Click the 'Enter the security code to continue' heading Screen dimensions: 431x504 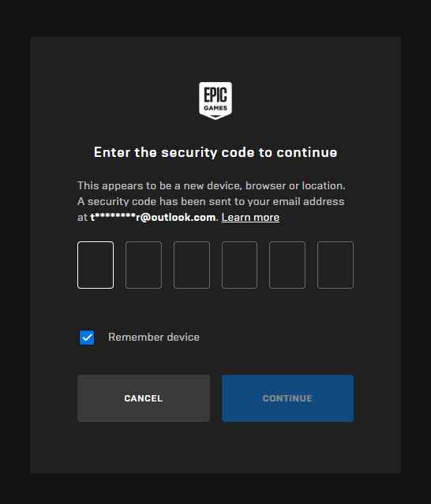[215, 152]
